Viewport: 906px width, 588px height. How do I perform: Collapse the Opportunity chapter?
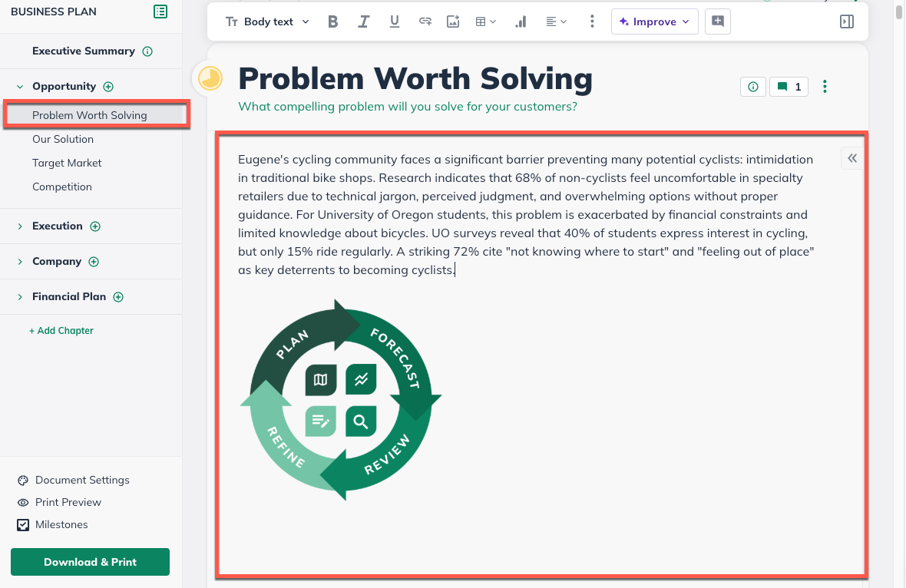[20, 87]
